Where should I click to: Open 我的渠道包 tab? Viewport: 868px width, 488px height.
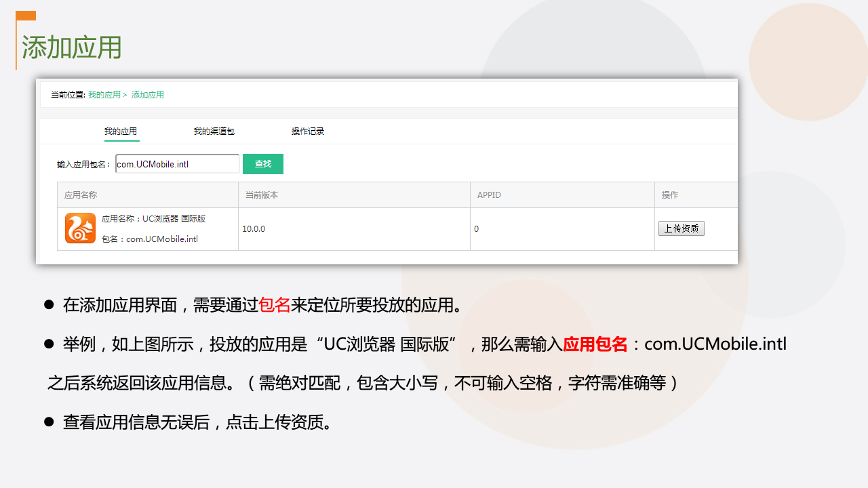pyautogui.click(x=214, y=131)
